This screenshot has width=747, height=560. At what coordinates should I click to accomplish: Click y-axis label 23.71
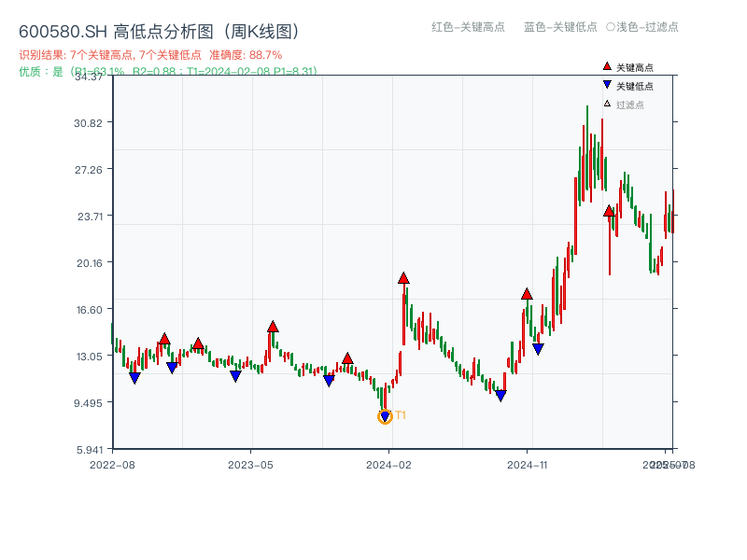(90, 217)
